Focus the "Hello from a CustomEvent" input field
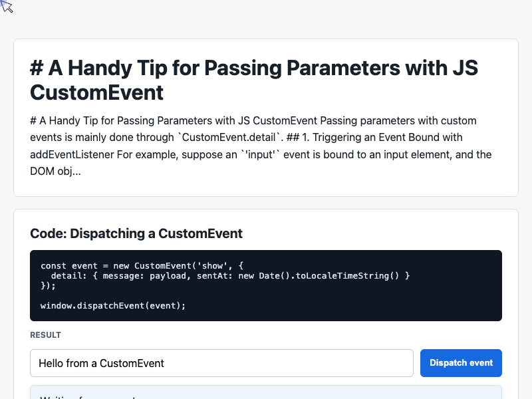This screenshot has height=399, width=532. pos(221,363)
